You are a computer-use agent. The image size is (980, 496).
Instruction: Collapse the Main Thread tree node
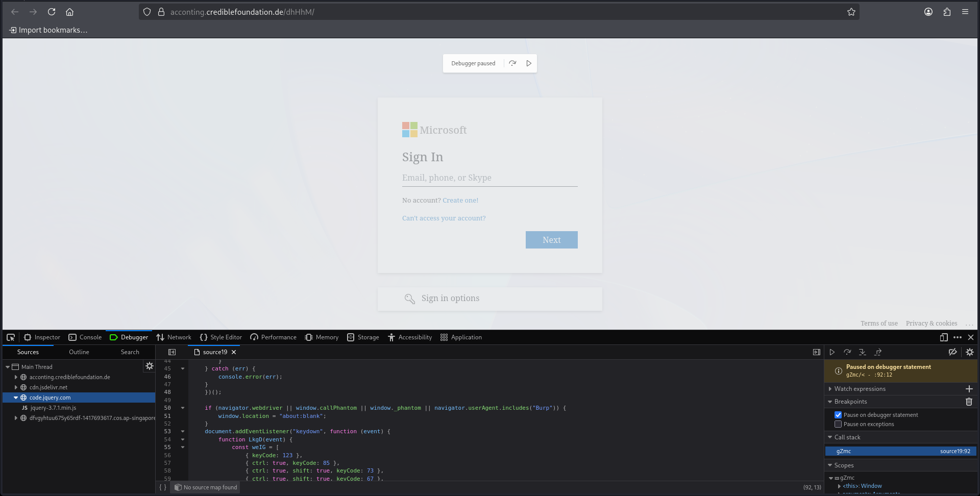[x=8, y=367]
